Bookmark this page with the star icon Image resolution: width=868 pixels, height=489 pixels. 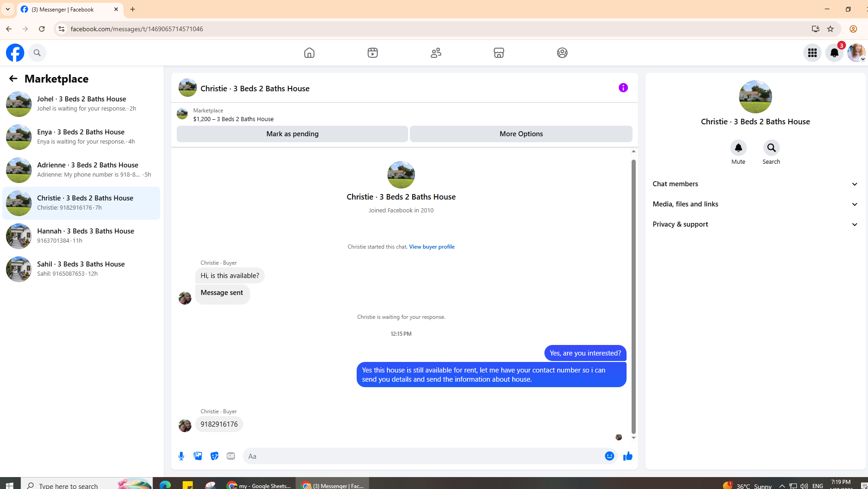click(x=830, y=29)
